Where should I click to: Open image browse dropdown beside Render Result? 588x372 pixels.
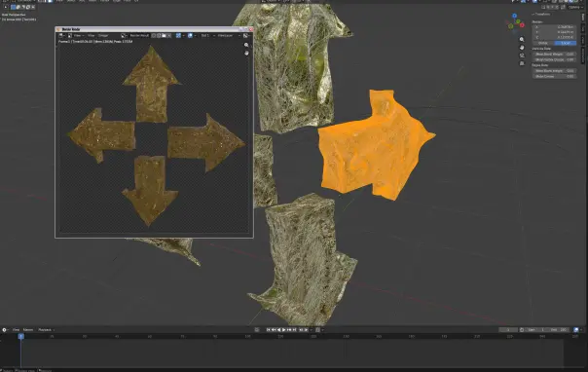124,36
